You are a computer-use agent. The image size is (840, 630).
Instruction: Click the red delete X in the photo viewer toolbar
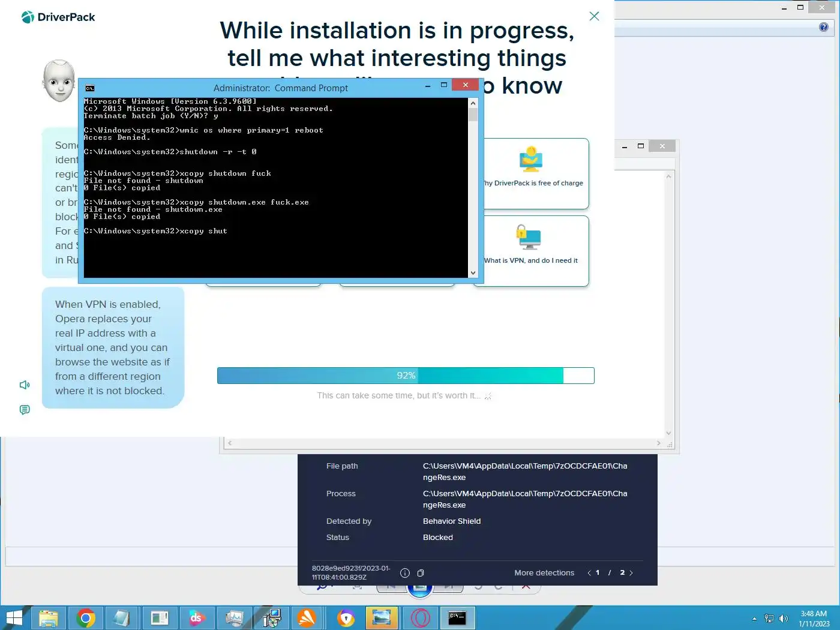[x=526, y=586]
